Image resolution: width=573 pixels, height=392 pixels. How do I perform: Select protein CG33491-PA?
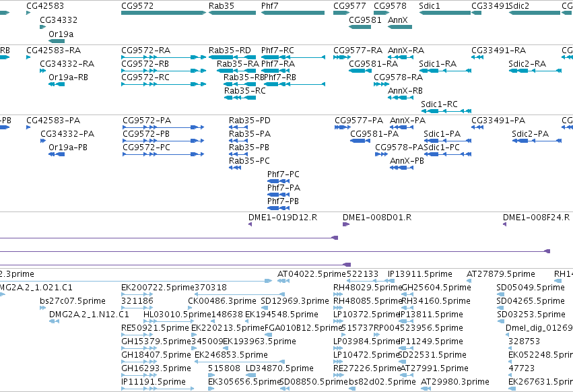tap(498, 121)
